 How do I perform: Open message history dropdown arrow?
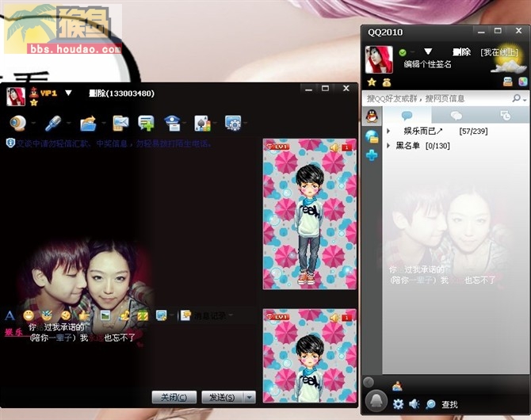click(x=231, y=315)
